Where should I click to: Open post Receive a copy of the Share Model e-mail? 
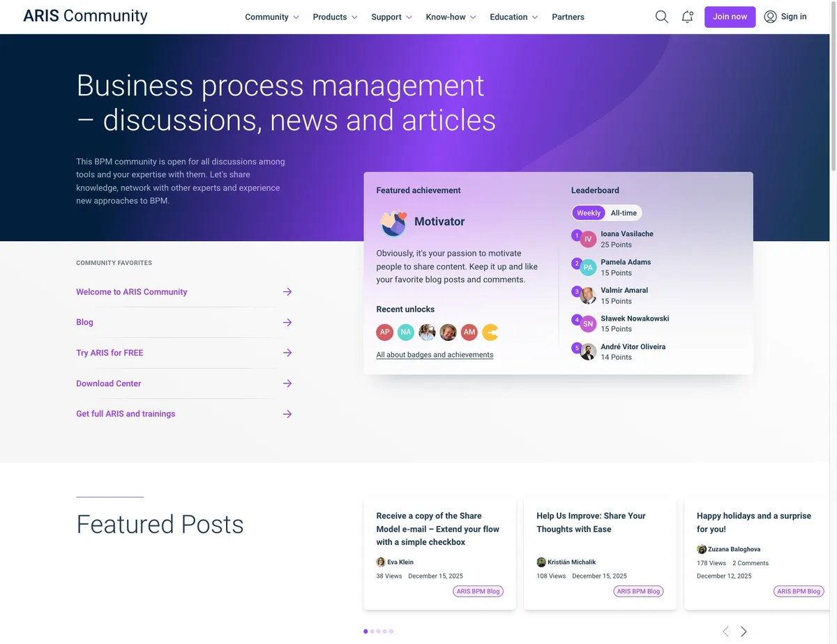[438, 529]
